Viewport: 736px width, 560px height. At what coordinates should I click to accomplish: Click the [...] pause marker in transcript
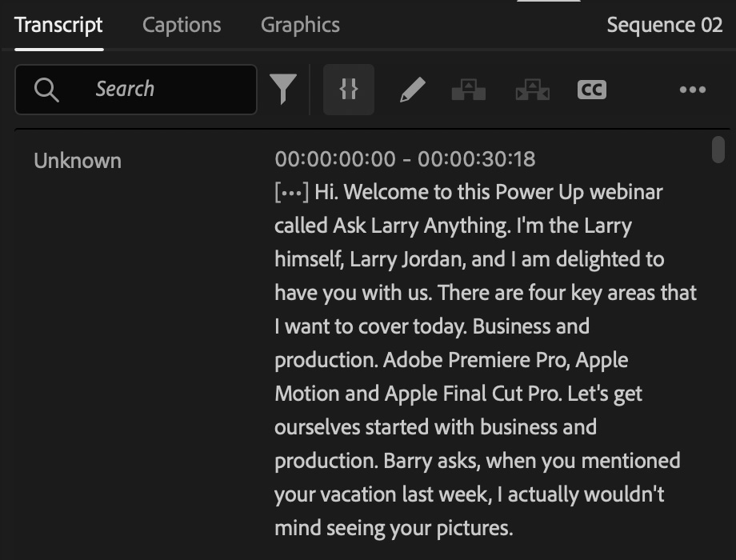click(x=291, y=193)
